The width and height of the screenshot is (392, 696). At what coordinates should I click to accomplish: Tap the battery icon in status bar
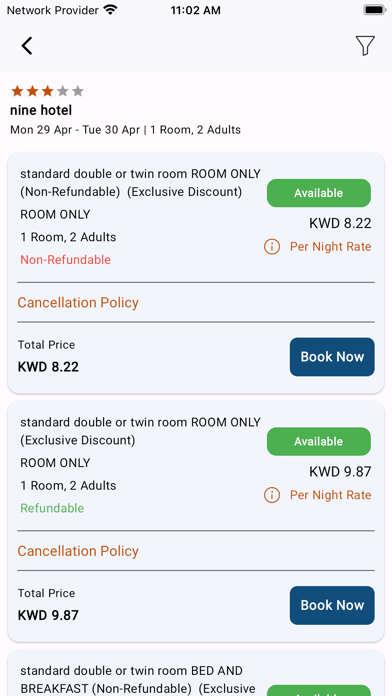(375, 10)
